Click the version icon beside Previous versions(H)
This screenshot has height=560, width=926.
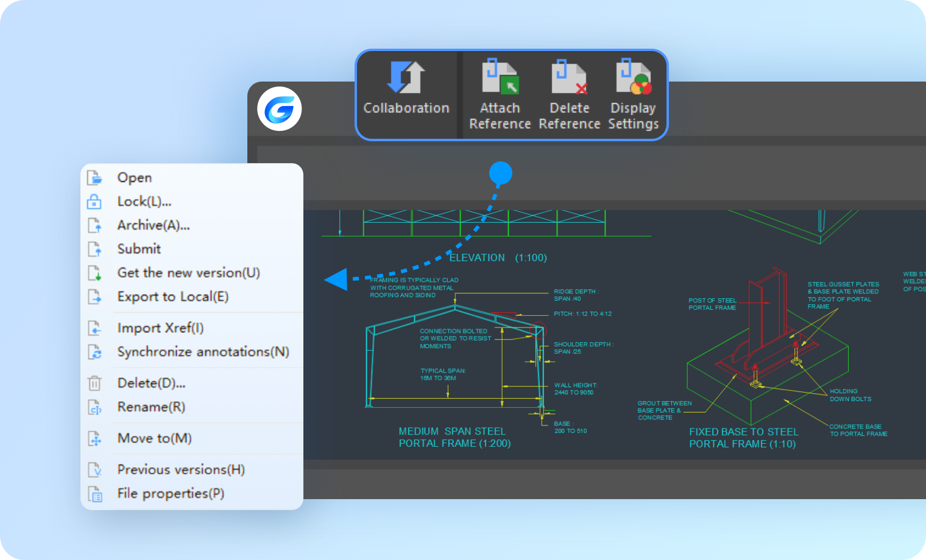click(x=95, y=470)
